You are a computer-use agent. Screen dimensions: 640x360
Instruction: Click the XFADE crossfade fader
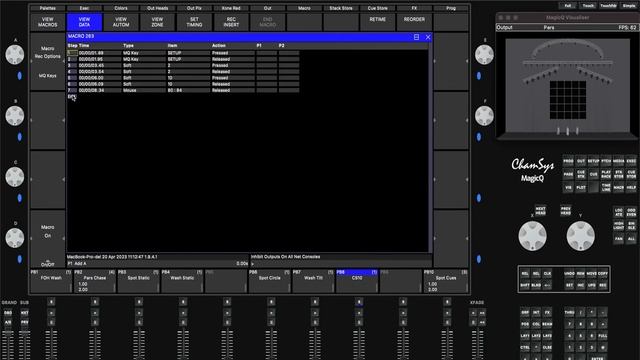click(x=477, y=345)
